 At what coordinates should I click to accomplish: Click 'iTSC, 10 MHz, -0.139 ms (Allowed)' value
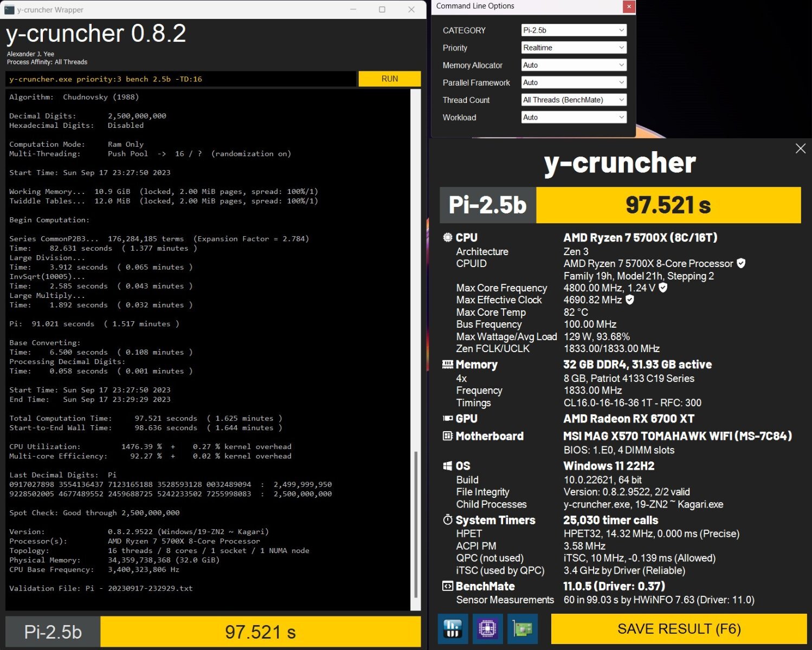(640, 558)
